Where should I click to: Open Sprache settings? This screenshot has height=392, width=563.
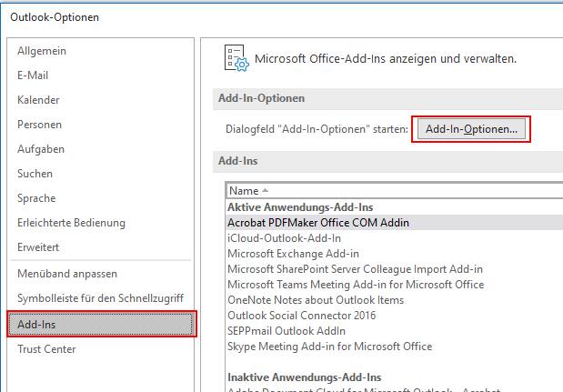click(36, 198)
